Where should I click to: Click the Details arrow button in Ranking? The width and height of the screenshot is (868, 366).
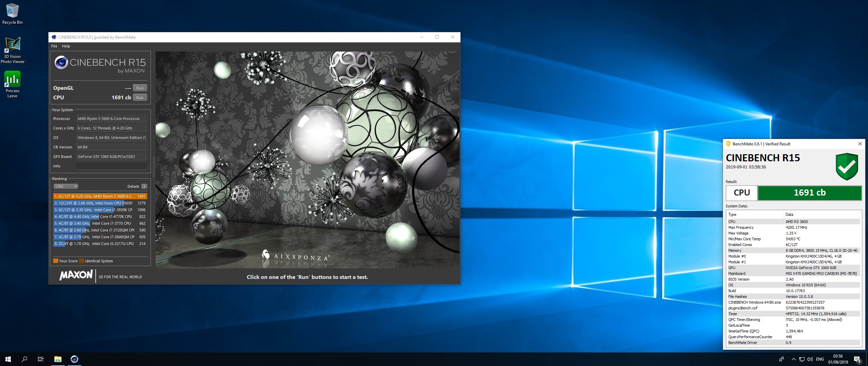click(144, 186)
